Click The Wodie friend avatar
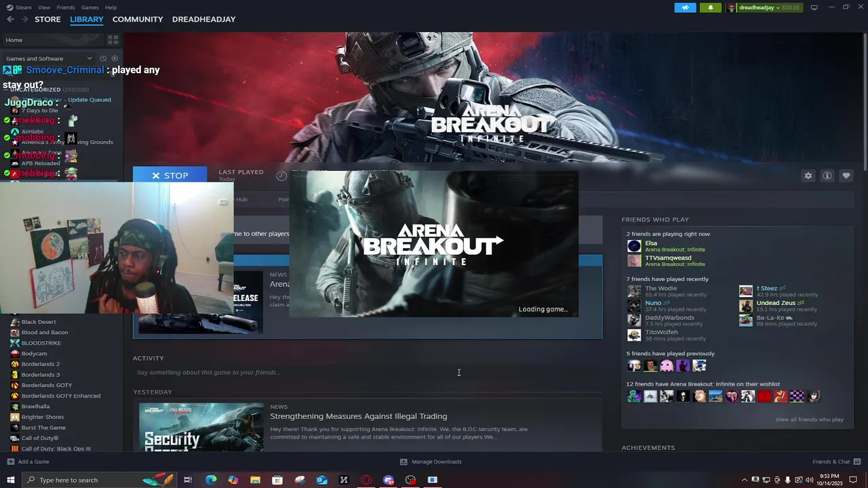Viewport: 868px width, 488px height. coord(634,291)
